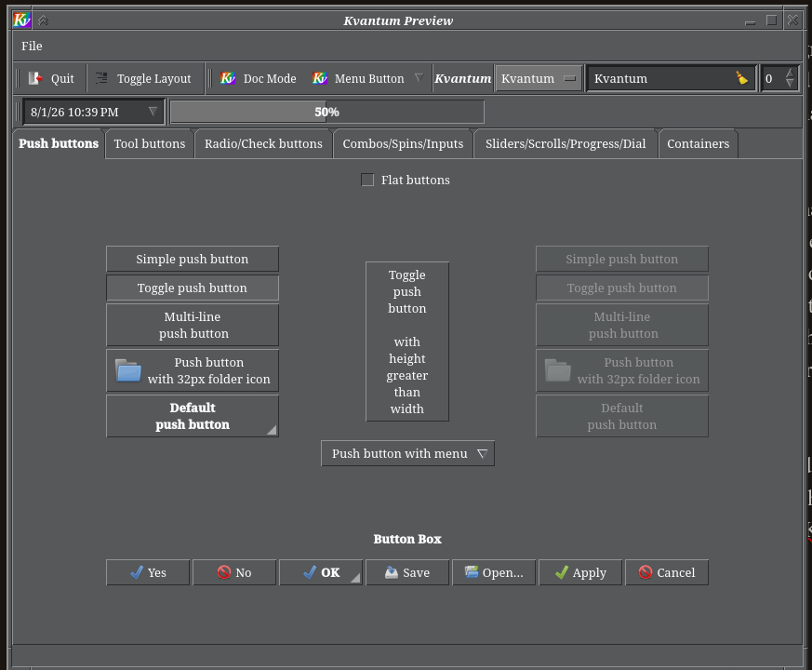This screenshot has height=670, width=812.
Task: Minimize the Kvantum Preview window
Action: pos(750,20)
